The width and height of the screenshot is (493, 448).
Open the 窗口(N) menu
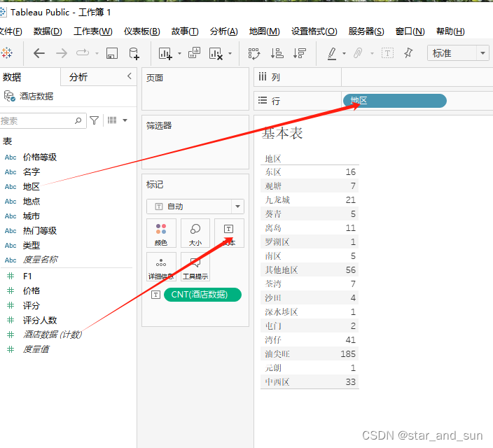410,31
